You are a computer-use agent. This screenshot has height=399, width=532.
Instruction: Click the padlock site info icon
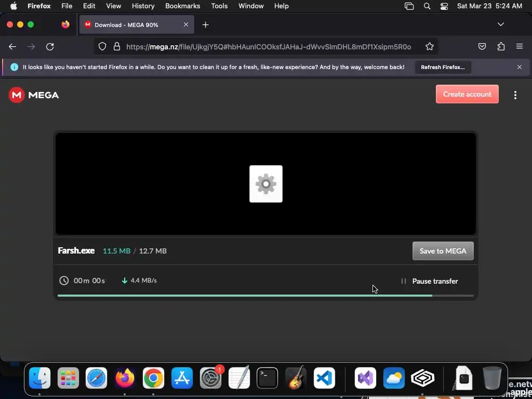(117, 46)
